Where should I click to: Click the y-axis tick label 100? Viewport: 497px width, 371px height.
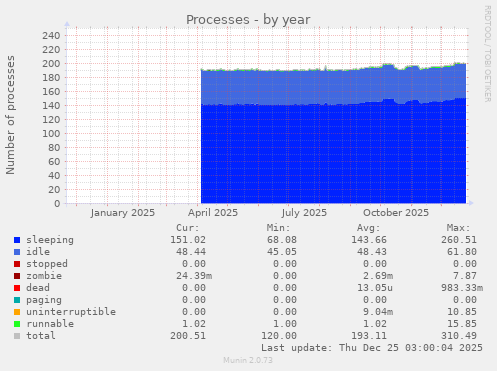(51, 134)
